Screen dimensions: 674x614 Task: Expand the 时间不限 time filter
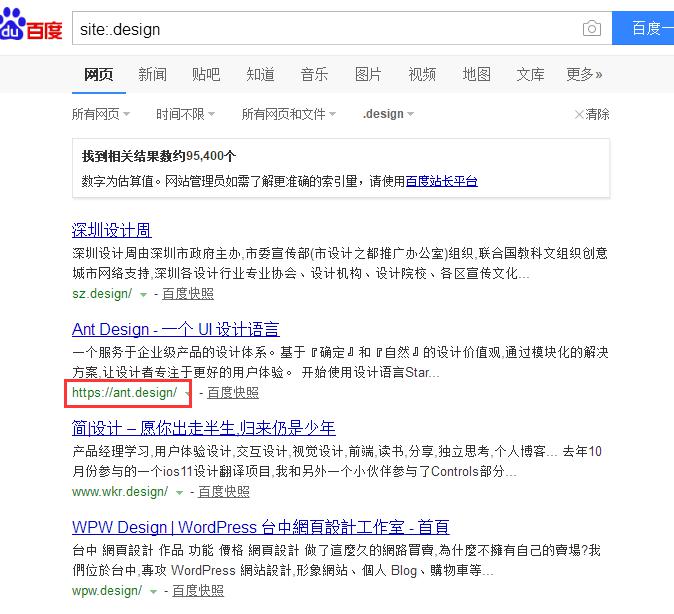(185, 114)
